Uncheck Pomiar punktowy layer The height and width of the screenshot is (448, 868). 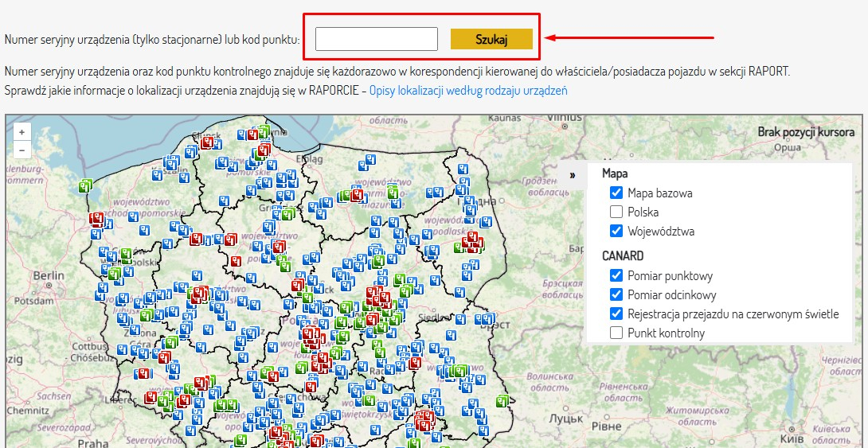click(616, 275)
